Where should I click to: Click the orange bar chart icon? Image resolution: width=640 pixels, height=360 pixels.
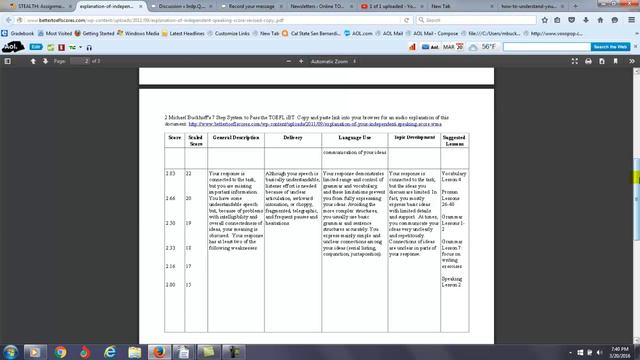412,47
